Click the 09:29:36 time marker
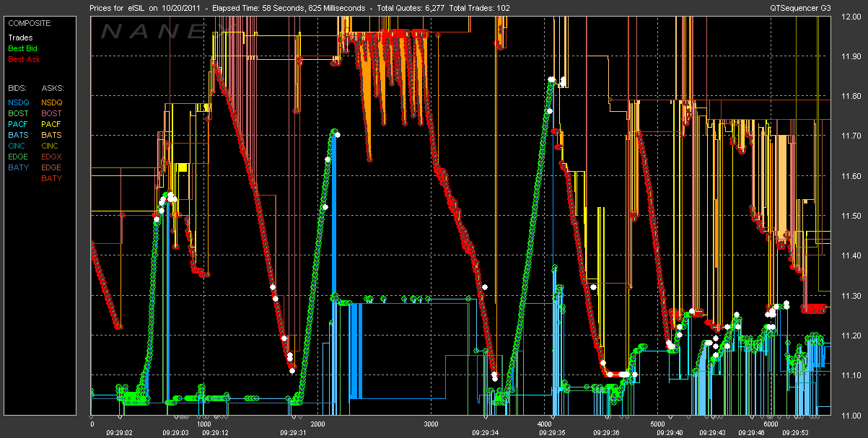 tap(606, 433)
